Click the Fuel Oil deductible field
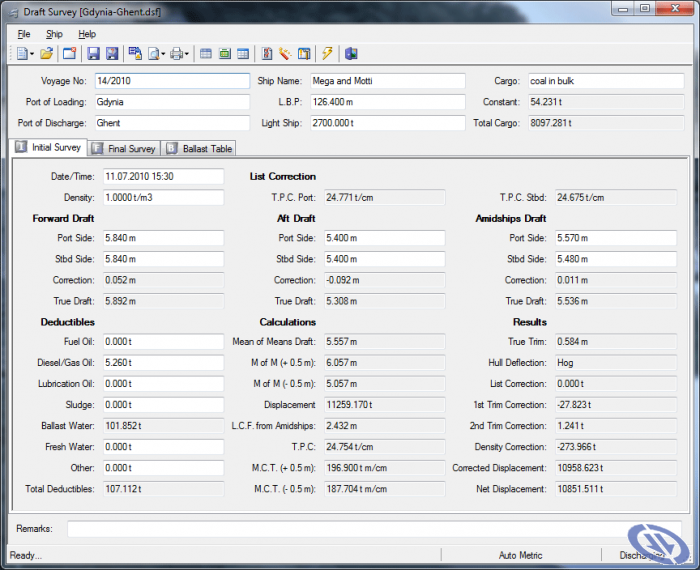The image size is (700, 570). (163, 341)
